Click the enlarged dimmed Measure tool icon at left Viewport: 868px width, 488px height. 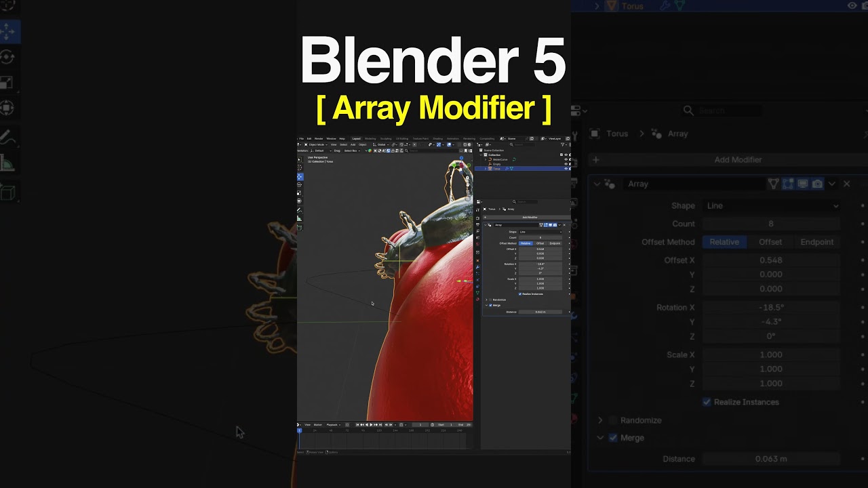[7, 163]
